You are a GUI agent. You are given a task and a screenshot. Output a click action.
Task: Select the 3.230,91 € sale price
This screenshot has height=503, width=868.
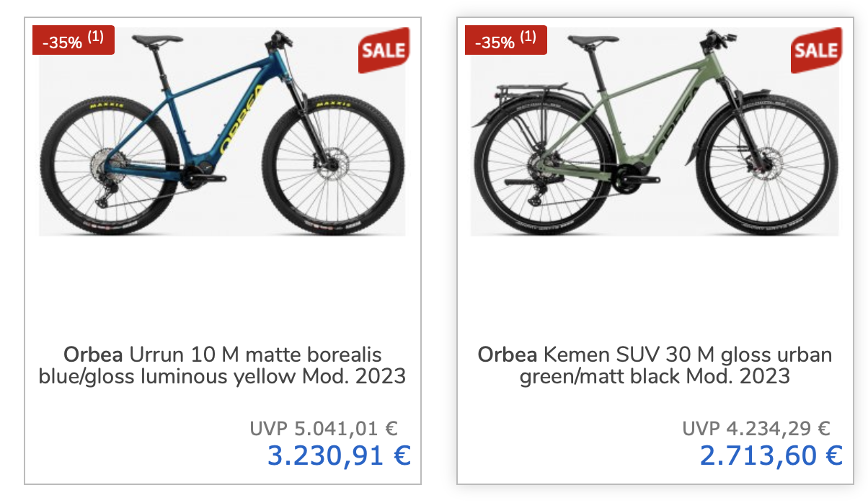[x=339, y=455]
